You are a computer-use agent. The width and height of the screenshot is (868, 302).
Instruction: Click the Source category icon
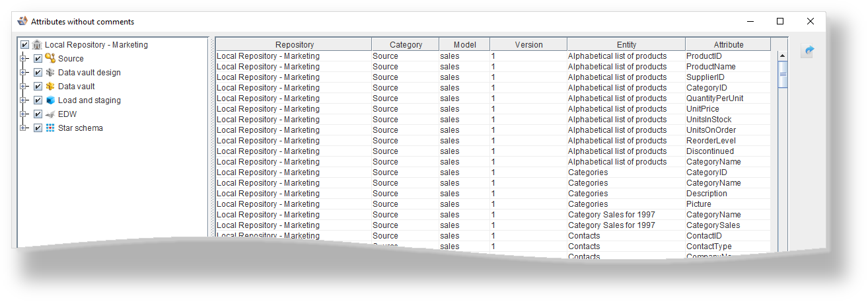pos(50,58)
